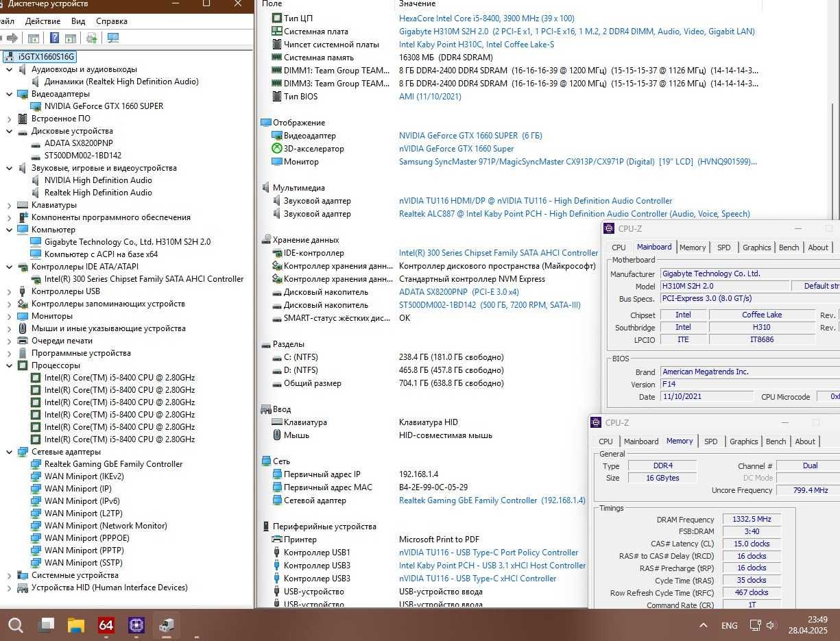Collapse the Сетевые адаптеры node
The width and height of the screenshot is (840, 641).
point(9,452)
